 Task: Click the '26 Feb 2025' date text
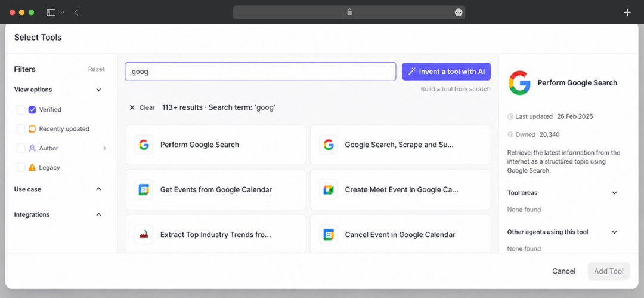click(575, 116)
